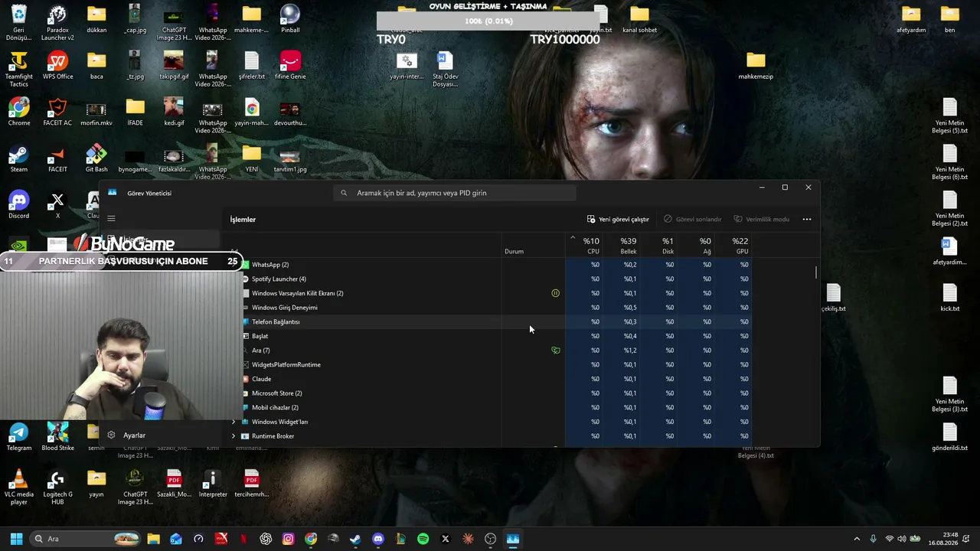Open the Windows Start menu
The height and width of the screenshot is (551, 980).
(x=16, y=539)
